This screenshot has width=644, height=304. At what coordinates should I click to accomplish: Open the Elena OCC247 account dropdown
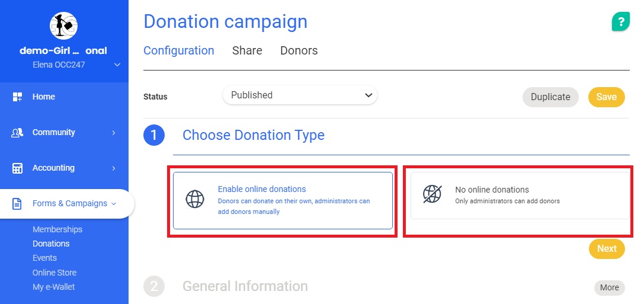117,65
